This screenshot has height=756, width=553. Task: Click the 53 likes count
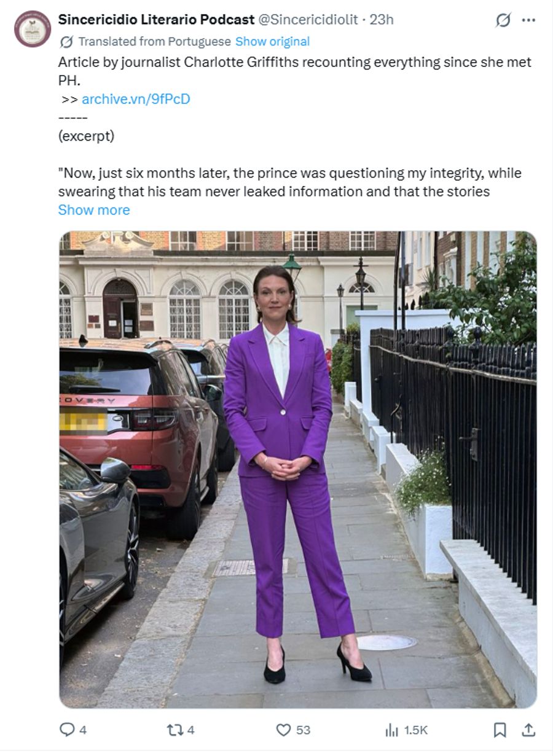pyautogui.click(x=304, y=730)
